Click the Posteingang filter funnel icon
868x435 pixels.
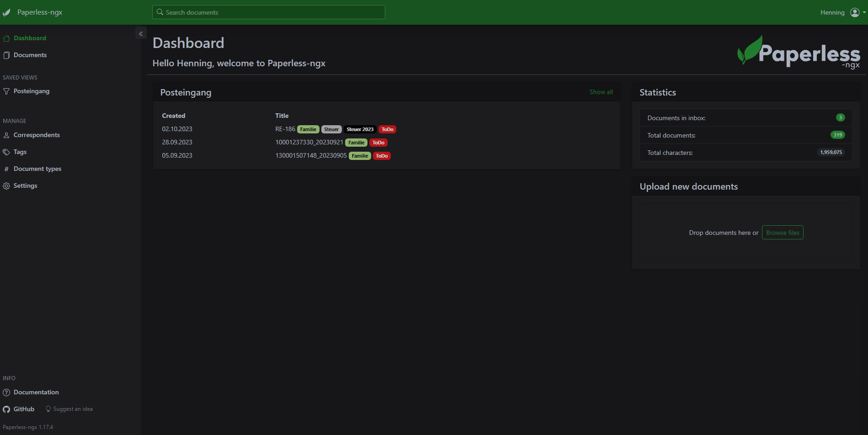pos(6,91)
